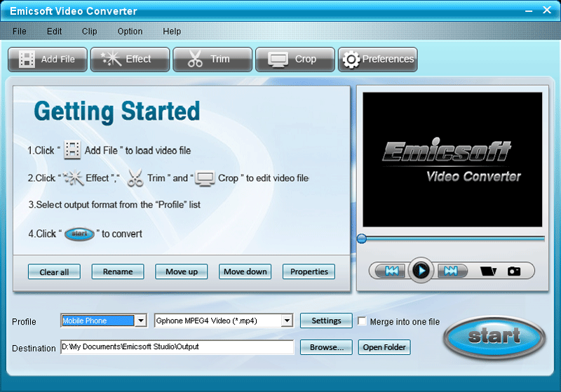Click the Rename button
The image size is (561, 392).
tap(118, 271)
